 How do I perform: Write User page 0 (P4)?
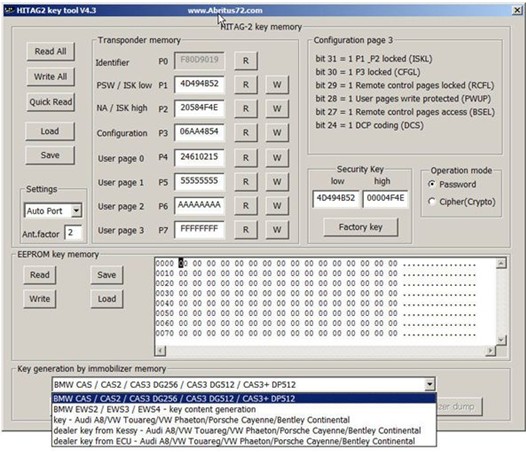pyautogui.click(x=277, y=158)
